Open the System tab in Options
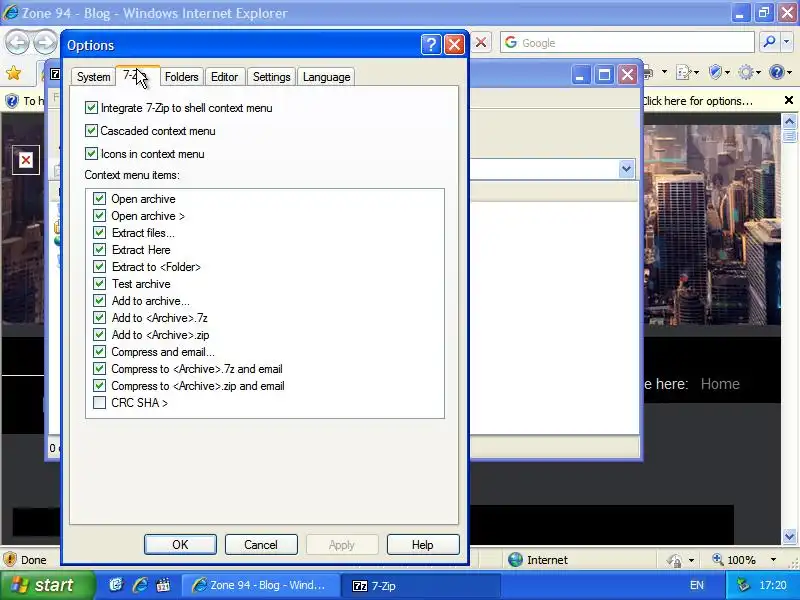 coord(93,77)
